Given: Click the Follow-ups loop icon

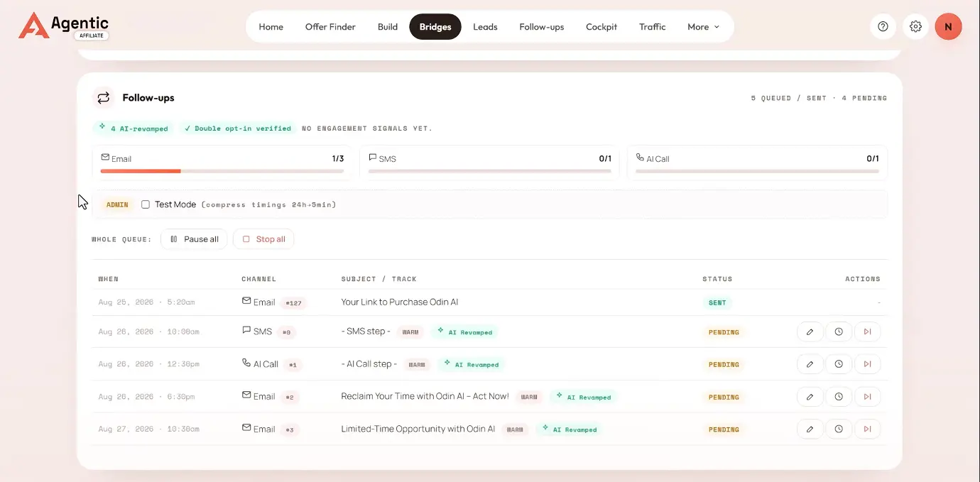Looking at the screenshot, I should click(x=104, y=98).
